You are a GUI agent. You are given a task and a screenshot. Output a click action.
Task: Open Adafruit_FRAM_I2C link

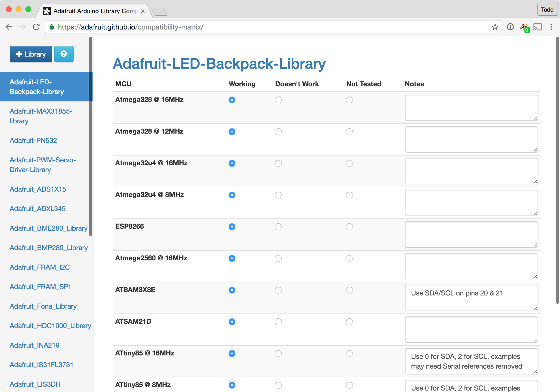coord(40,267)
